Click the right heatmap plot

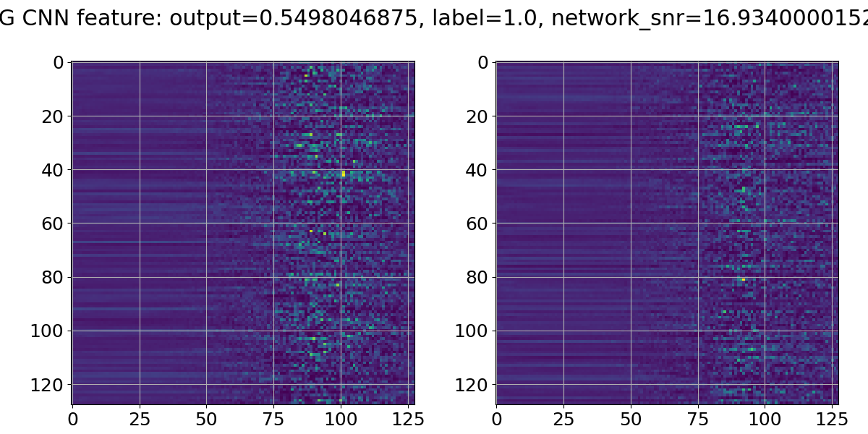pos(667,233)
